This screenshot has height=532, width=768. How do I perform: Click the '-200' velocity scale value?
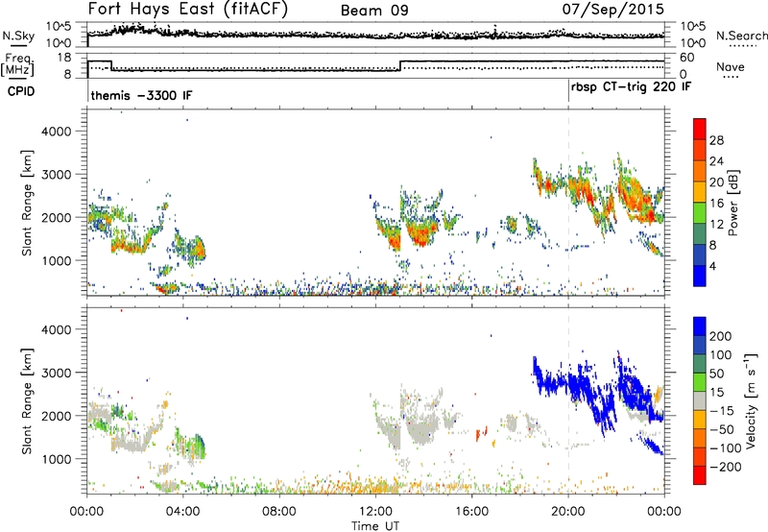(x=726, y=467)
